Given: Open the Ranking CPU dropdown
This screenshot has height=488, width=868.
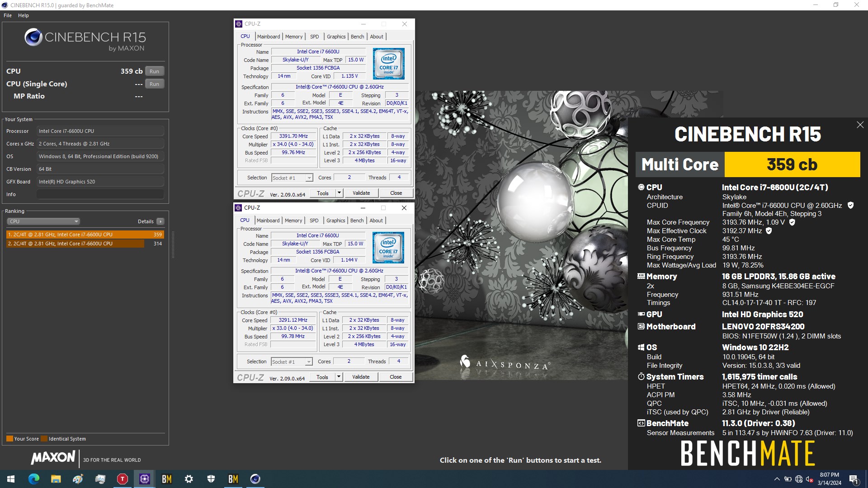Looking at the screenshot, I should click(43, 221).
